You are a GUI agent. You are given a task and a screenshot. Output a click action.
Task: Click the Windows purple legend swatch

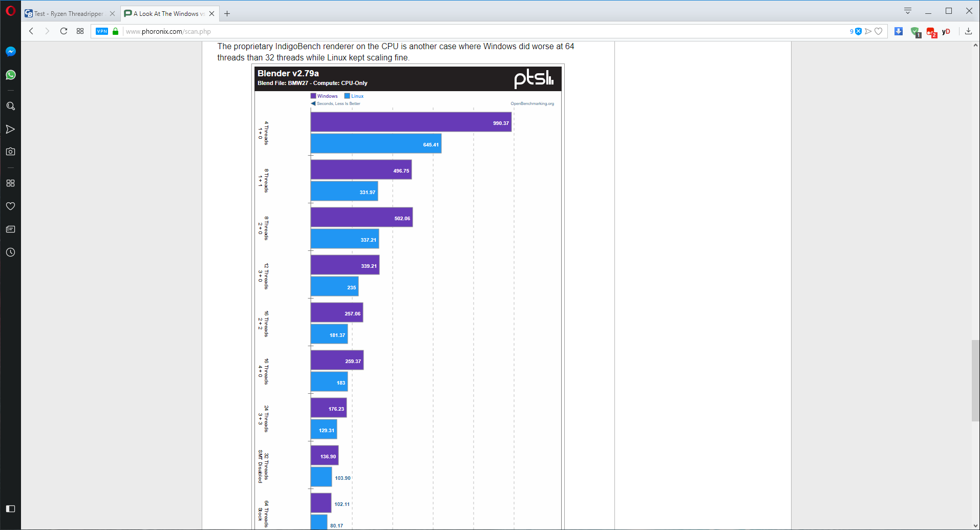click(x=313, y=96)
